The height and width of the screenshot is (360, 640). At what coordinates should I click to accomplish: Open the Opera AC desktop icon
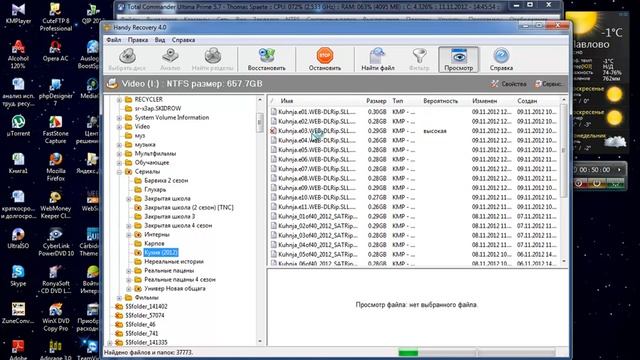(x=56, y=51)
